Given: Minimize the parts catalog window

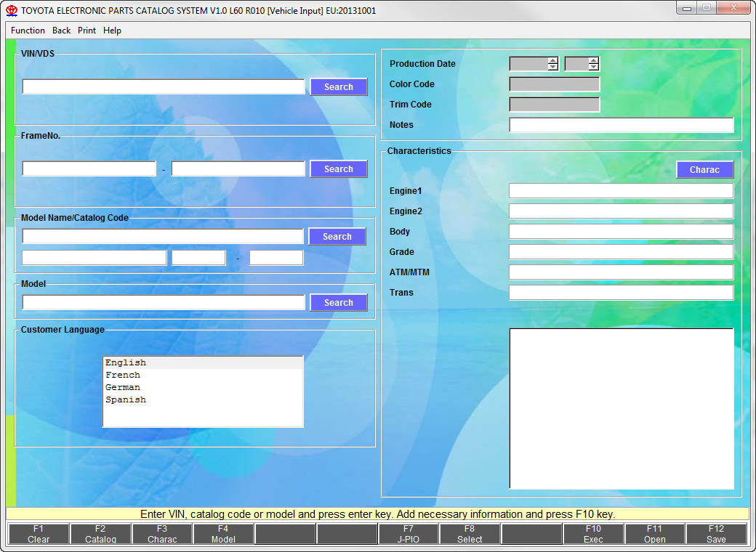Looking at the screenshot, I should [686, 8].
